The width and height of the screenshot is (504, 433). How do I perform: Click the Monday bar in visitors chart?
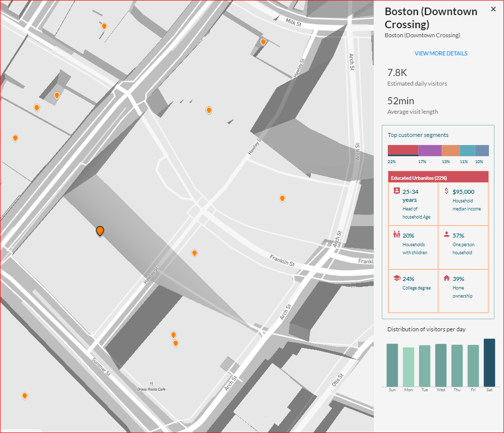(408, 367)
